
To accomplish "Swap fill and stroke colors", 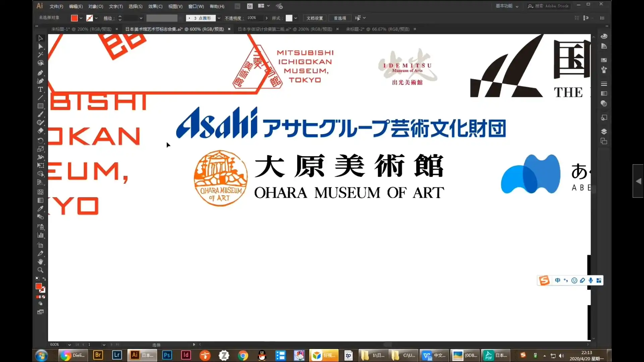I will pos(45,279).
